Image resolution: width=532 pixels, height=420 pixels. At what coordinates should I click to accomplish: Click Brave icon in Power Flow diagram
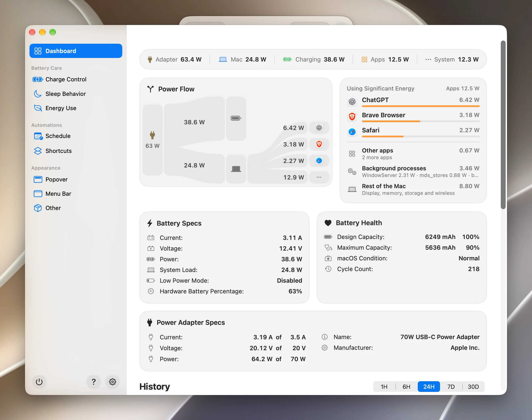(x=319, y=144)
